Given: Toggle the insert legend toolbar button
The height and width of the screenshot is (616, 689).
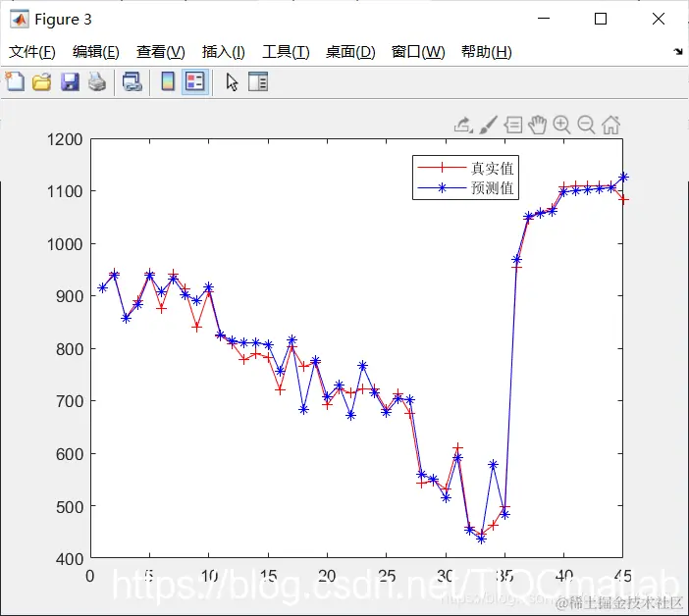Looking at the screenshot, I should pyautogui.click(x=195, y=81).
